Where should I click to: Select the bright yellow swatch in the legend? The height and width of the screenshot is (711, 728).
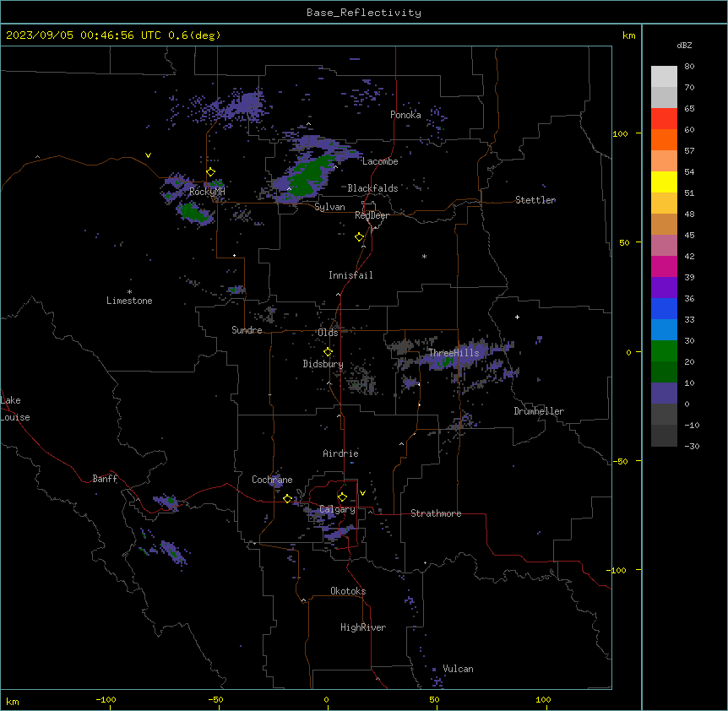pyautogui.click(x=664, y=182)
